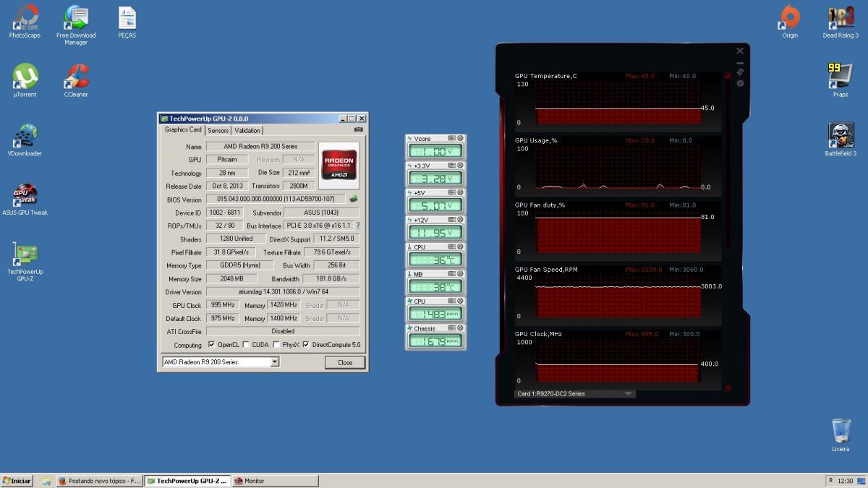Click the GPU-Z screenshot camera icon

pos(358,130)
